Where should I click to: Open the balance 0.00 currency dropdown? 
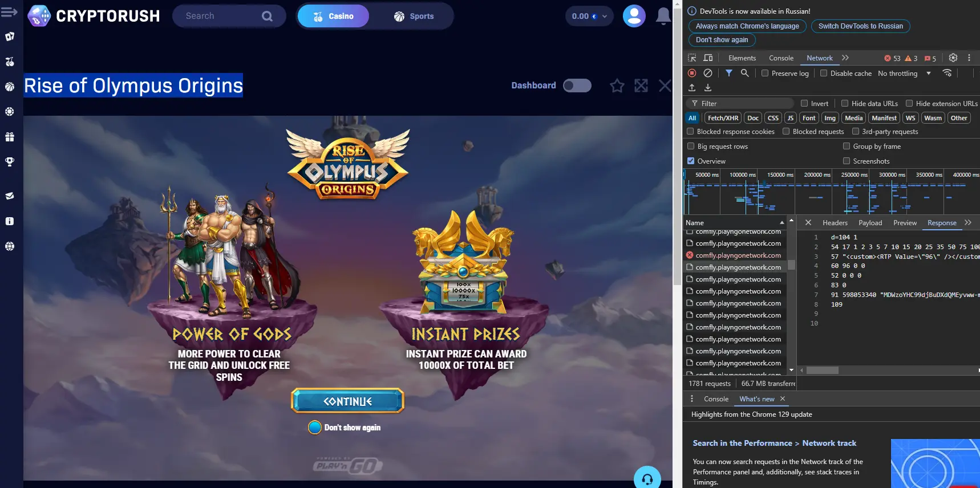(x=589, y=16)
